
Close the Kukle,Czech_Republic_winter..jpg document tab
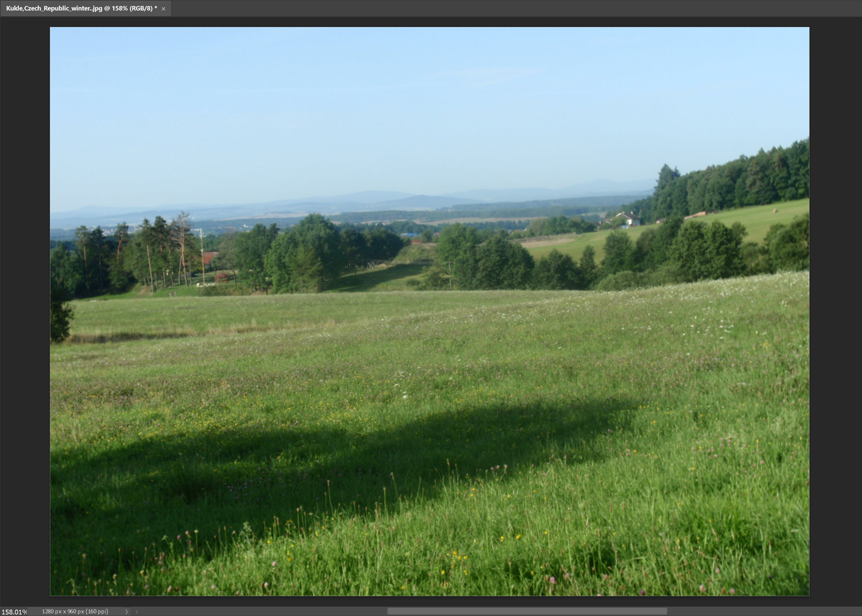(x=163, y=9)
